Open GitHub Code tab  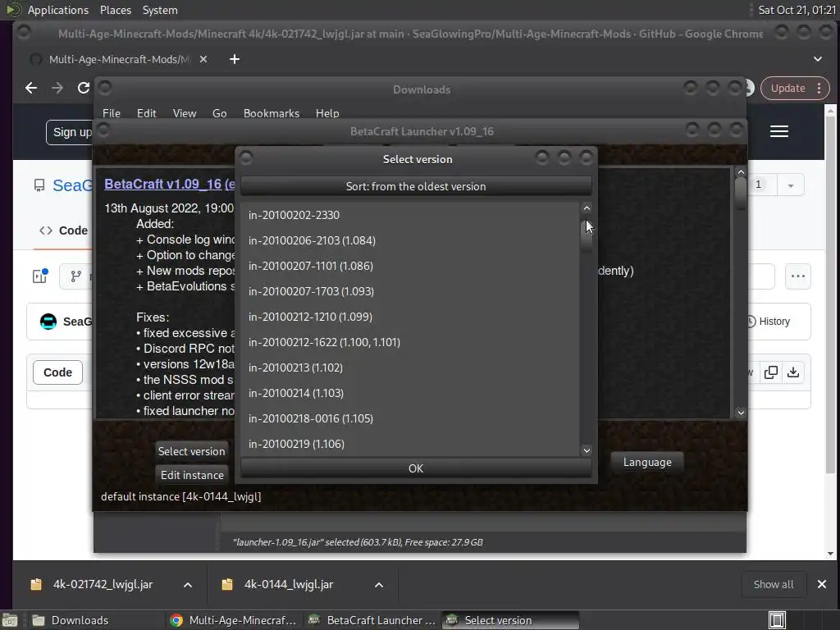pyautogui.click(x=63, y=231)
